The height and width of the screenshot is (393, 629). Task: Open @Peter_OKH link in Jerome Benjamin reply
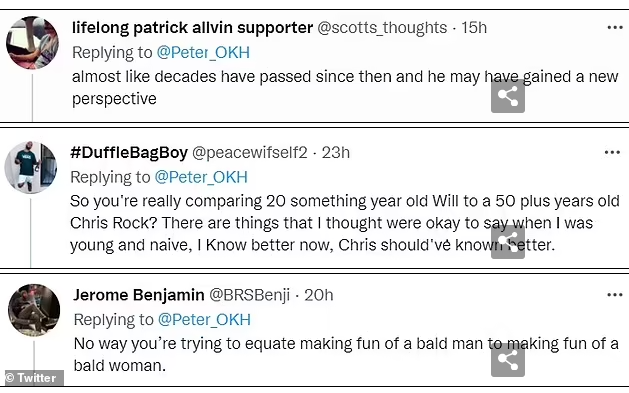(204, 320)
